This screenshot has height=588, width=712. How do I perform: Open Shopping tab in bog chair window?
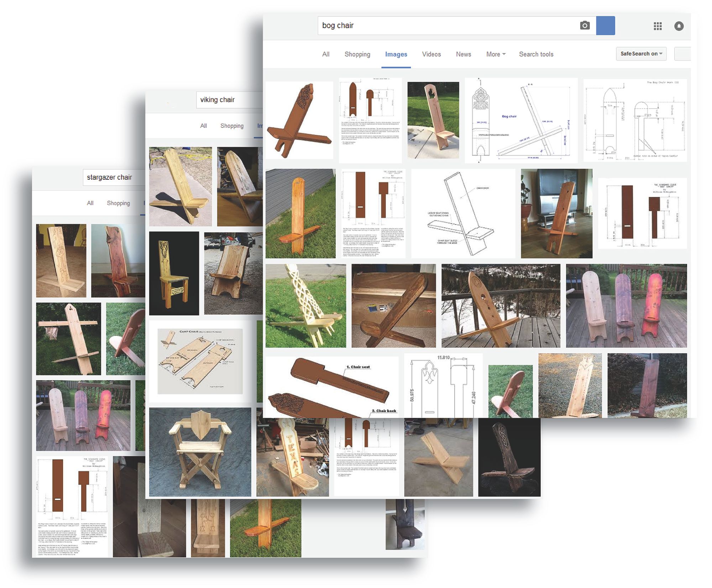click(x=357, y=54)
